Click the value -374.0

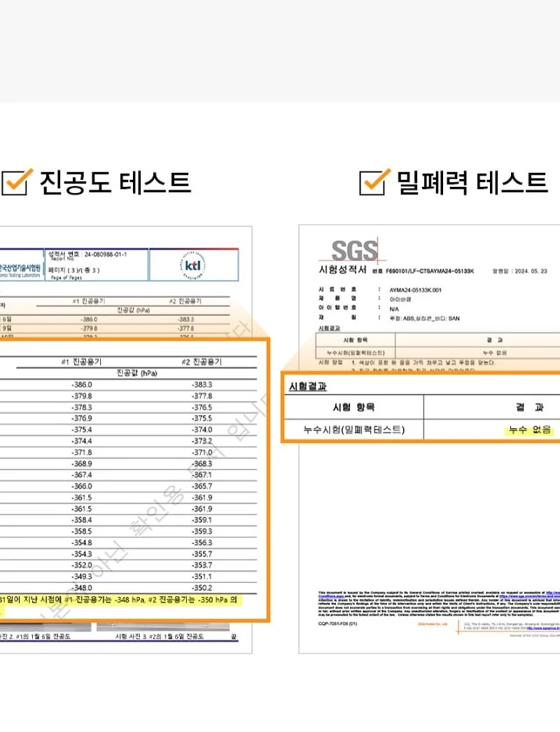click(x=202, y=430)
